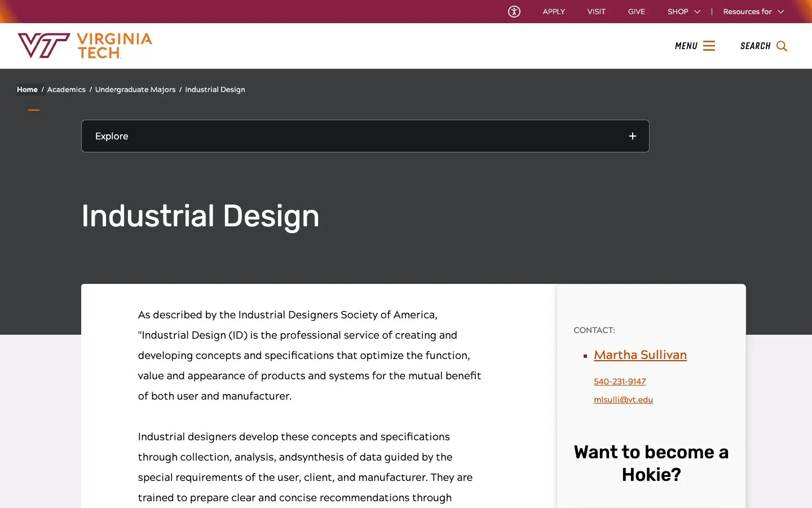Viewport: 812px width, 508px height.
Task: Go to Academics breadcrumb
Action: point(67,89)
